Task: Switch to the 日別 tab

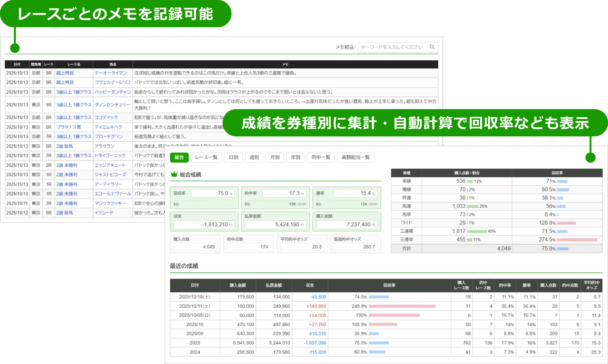Action: pos(233,157)
